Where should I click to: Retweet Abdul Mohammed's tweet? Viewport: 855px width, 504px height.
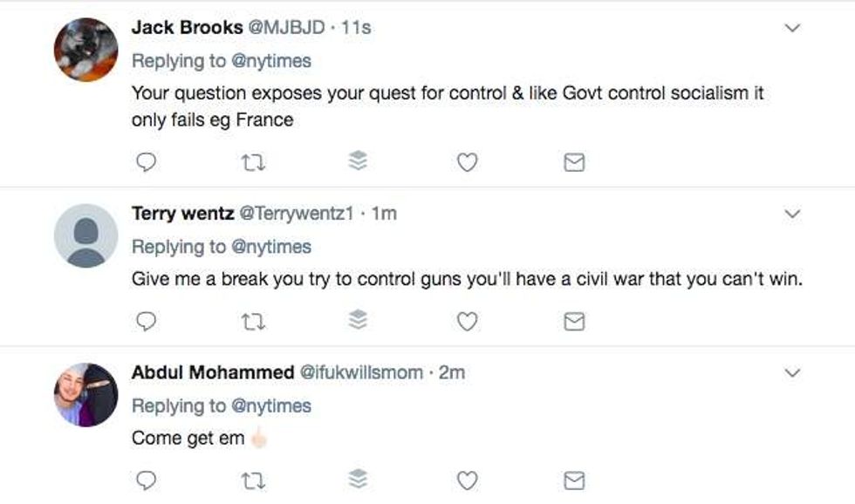point(253,480)
